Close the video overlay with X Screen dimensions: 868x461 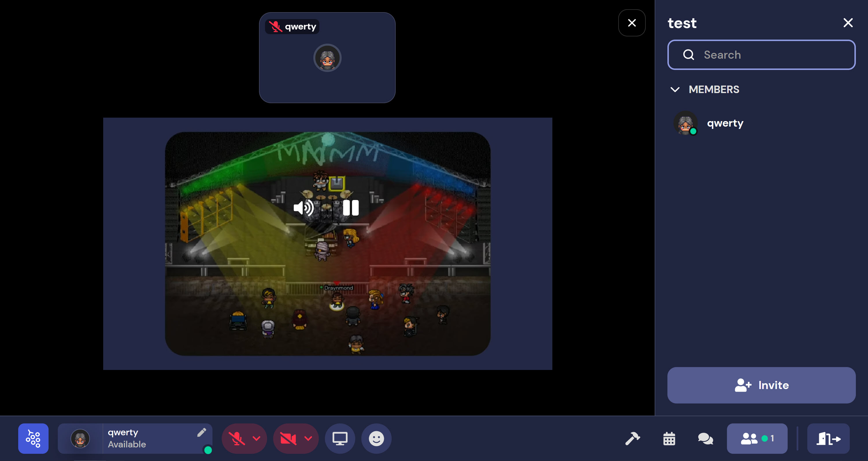click(x=632, y=23)
